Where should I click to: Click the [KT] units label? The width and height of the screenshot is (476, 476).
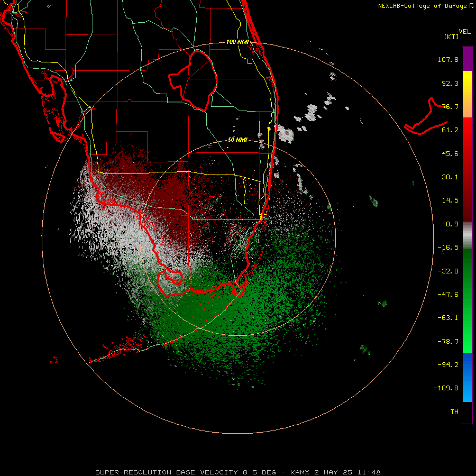point(452,36)
